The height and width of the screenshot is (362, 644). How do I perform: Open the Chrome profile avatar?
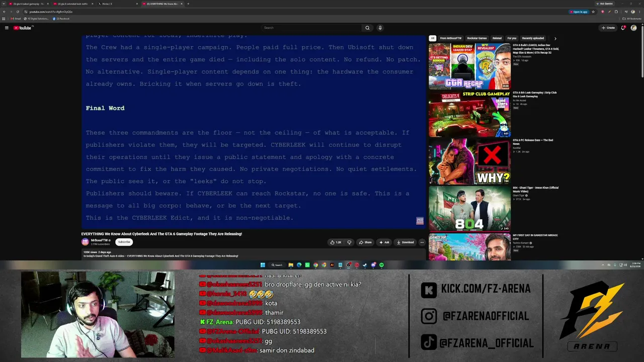click(633, 12)
